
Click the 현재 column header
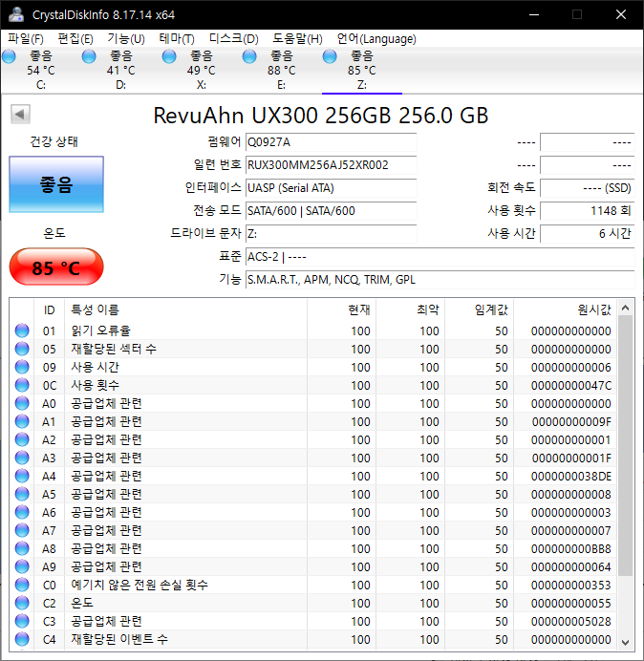(342, 309)
